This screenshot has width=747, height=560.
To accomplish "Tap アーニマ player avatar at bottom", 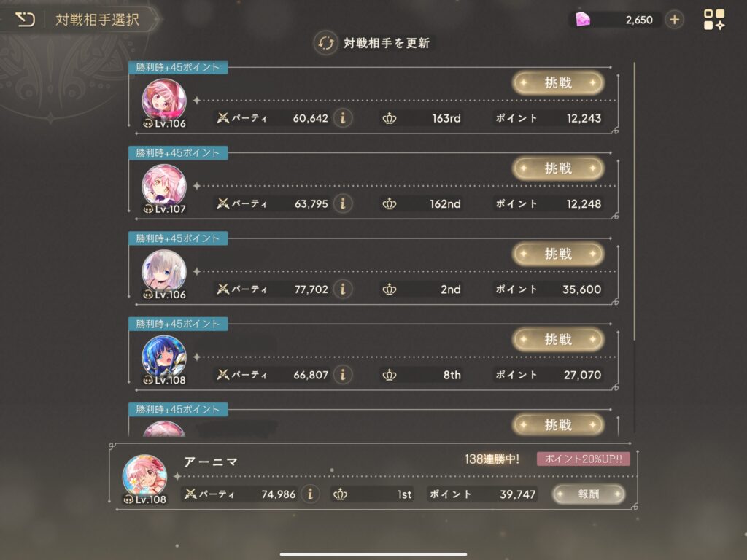I will (x=144, y=477).
